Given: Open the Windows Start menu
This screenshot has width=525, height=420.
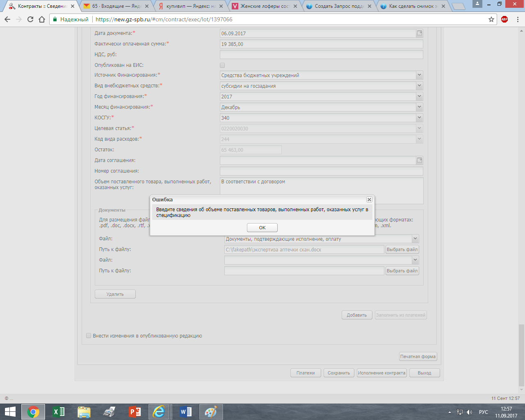Looking at the screenshot, I should 10,412.
